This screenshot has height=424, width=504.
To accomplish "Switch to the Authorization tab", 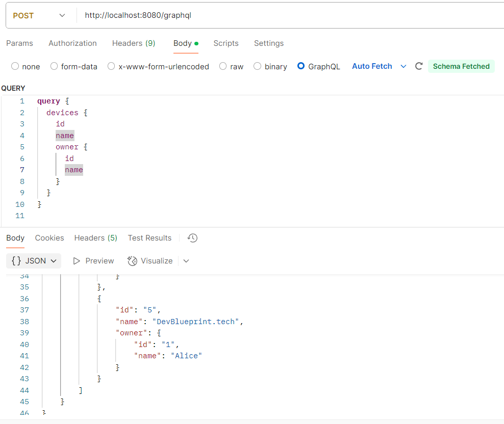I will coord(72,43).
